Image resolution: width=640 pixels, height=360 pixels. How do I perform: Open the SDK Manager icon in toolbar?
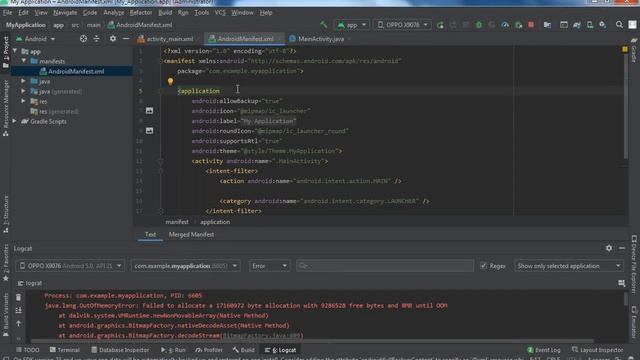(603, 25)
